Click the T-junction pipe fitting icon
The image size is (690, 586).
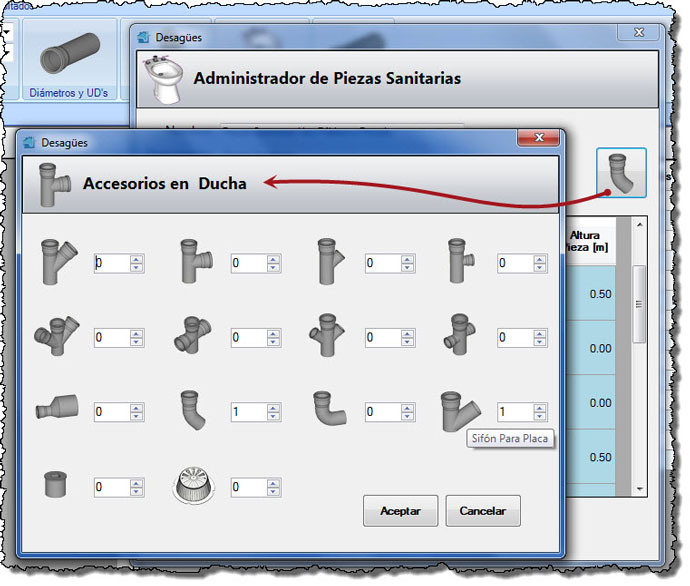194,263
